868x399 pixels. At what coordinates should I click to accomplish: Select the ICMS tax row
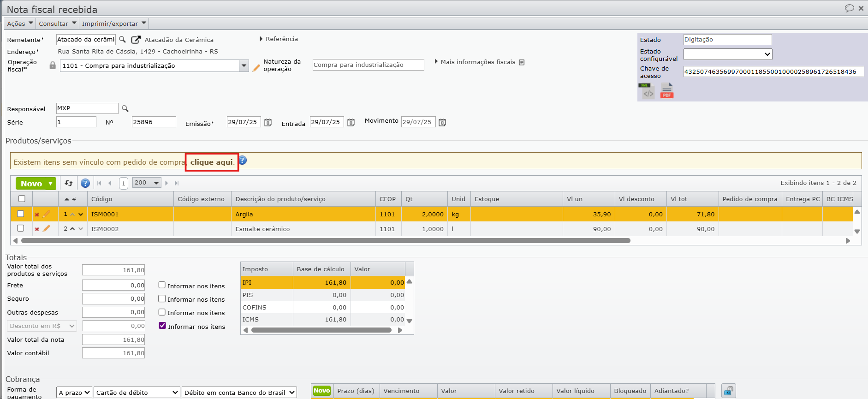pos(322,319)
